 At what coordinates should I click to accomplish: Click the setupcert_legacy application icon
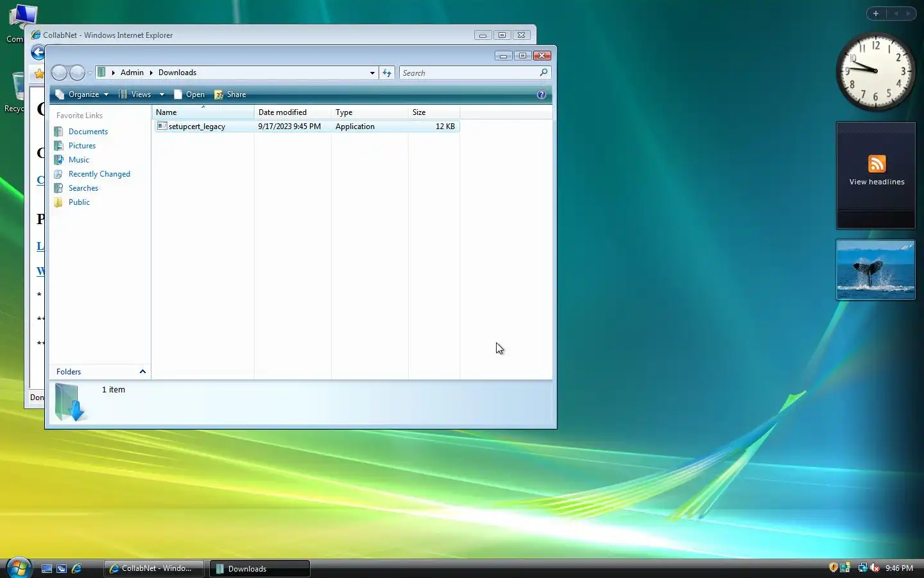click(x=162, y=126)
